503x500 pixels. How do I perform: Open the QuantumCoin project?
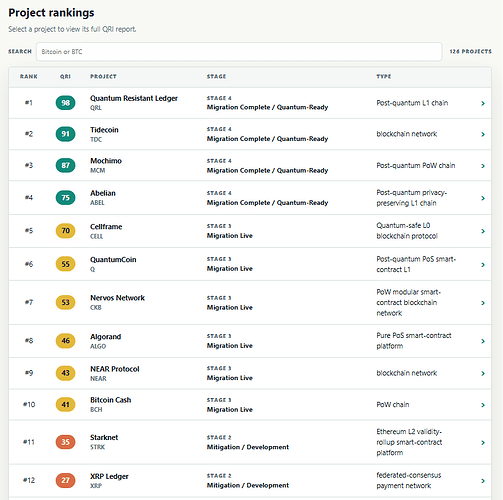point(113,259)
